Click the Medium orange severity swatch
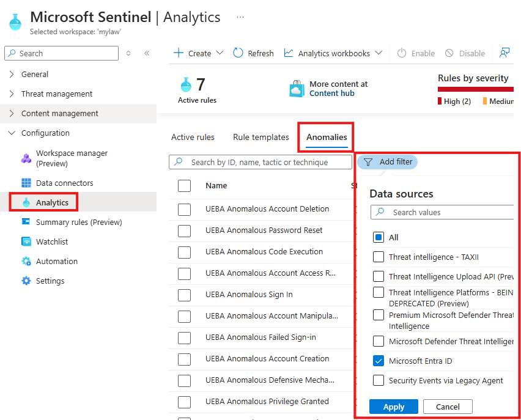Image resolution: width=521 pixels, height=420 pixels. [x=485, y=101]
